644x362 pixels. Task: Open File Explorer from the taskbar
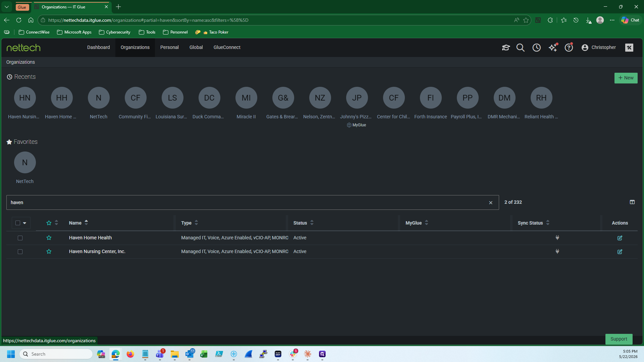point(174,354)
